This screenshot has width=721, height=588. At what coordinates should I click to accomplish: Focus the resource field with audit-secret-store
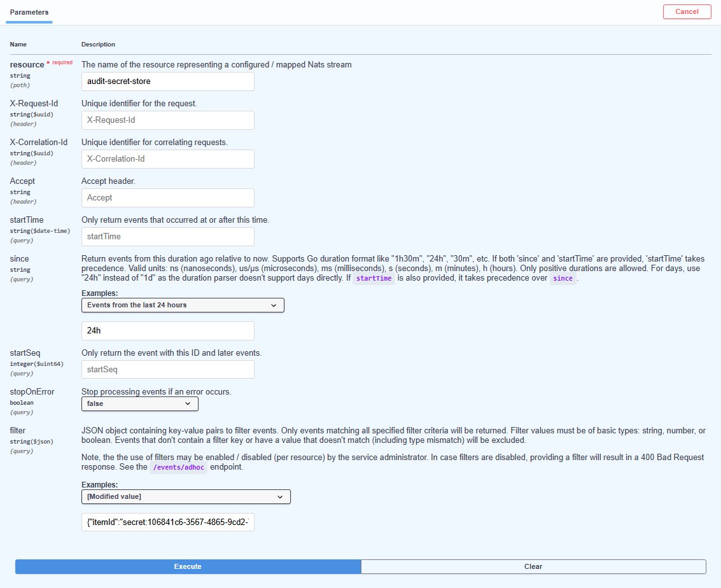(x=168, y=81)
